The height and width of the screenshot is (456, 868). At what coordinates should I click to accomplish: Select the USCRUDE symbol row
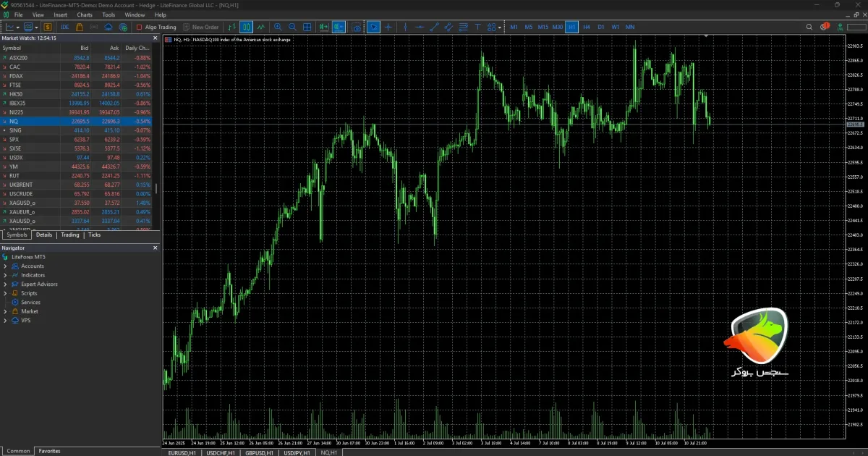[77, 193]
